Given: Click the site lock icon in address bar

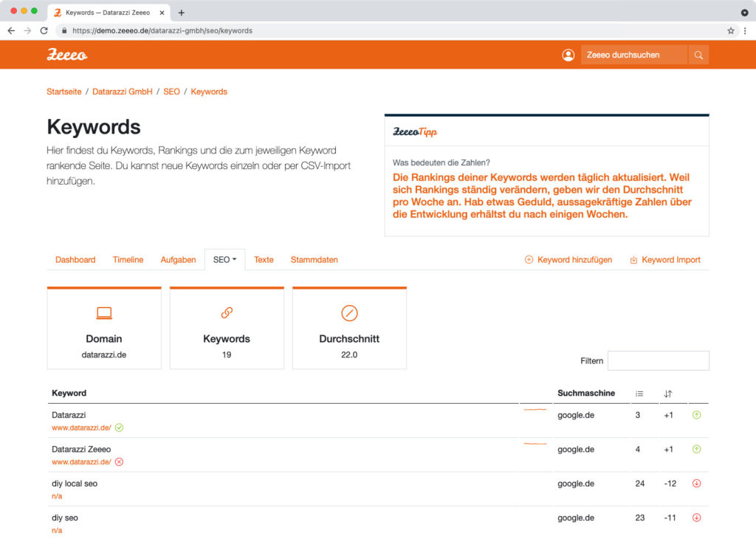Looking at the screenshot, I should (x=64, y=30).
